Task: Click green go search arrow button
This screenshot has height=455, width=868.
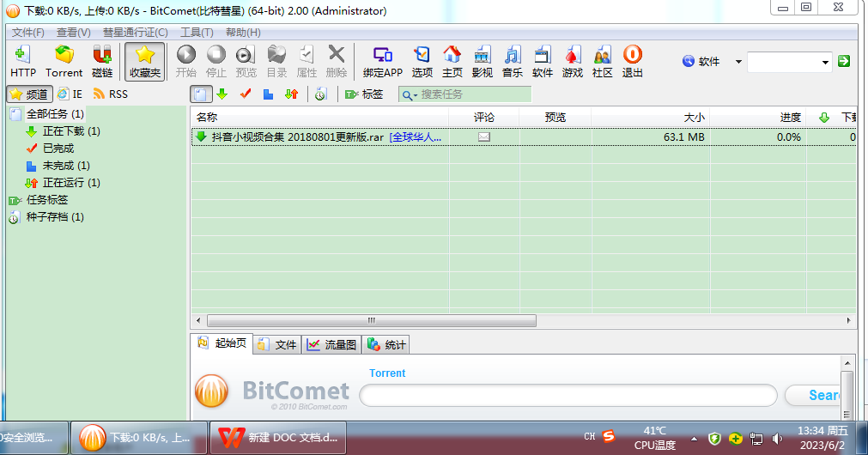Action: [844, 61]
